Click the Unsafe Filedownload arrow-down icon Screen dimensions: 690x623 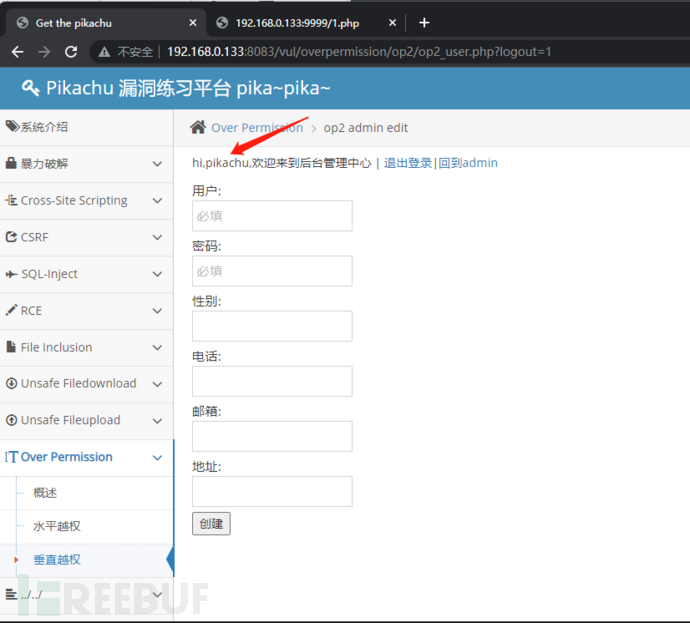coord(11,383)
